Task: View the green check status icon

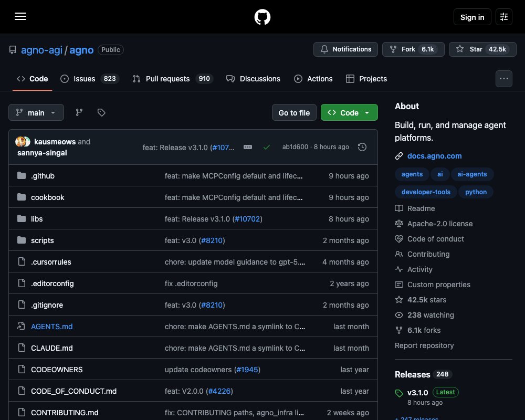Action: coord(267,147)
